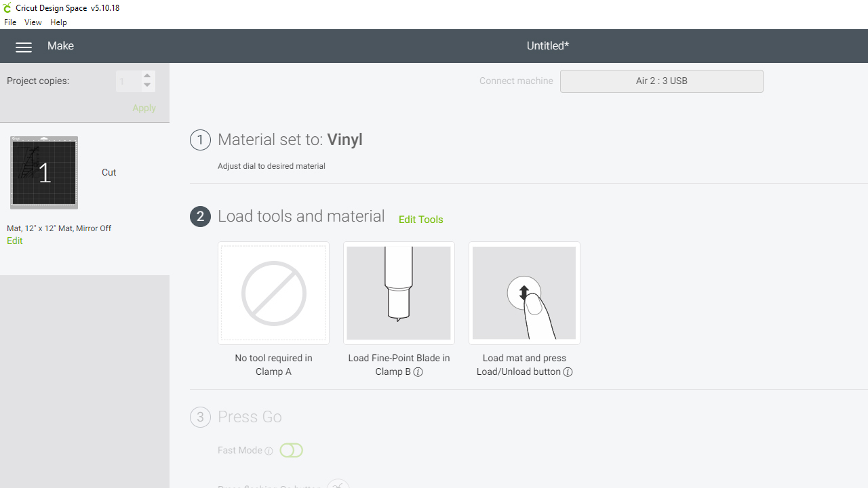The height and width of the screenshot is (488, 868).
Task: Open the Air 2 : 3 USB machine selector
Action: (x=661, y=81)
